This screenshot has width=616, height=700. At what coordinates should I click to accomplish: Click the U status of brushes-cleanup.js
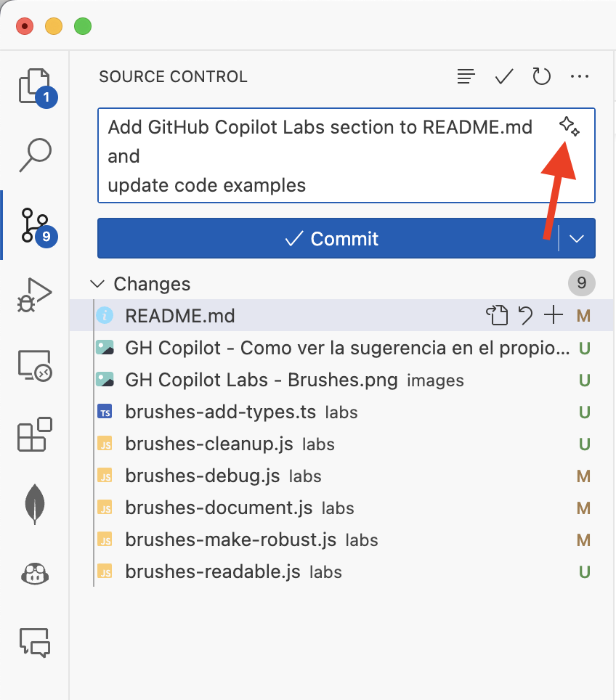pos(584,444)
